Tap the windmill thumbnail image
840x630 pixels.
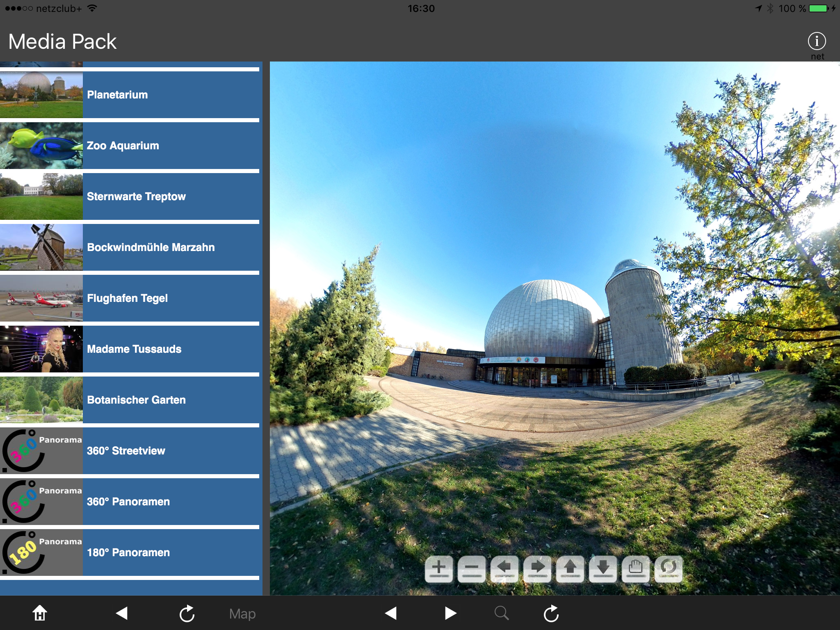click(41, 247)
